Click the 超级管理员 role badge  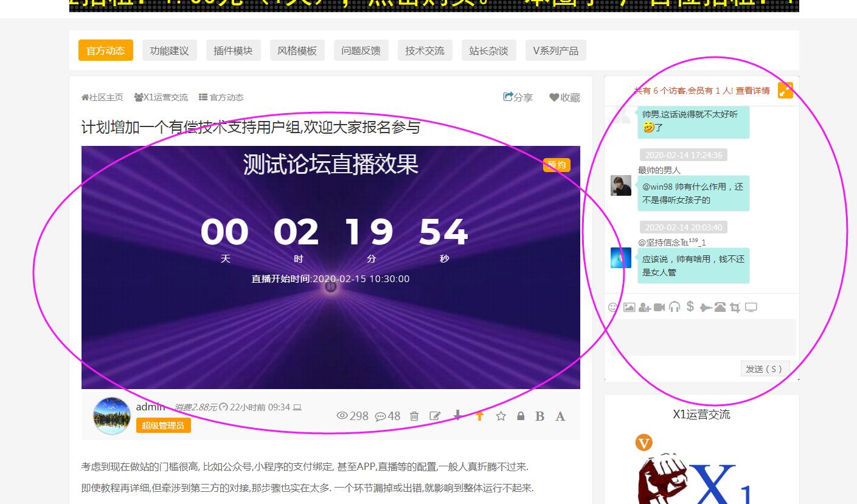(x=164, y=426)
